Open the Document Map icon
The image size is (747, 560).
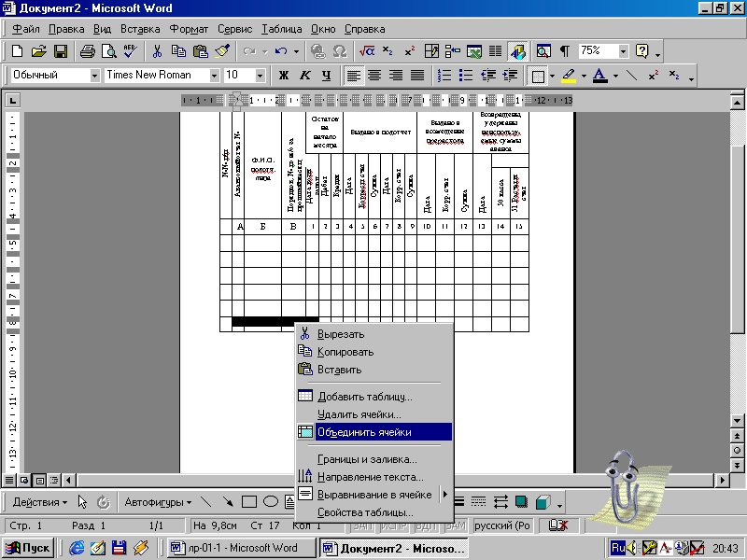coord(543,51)
